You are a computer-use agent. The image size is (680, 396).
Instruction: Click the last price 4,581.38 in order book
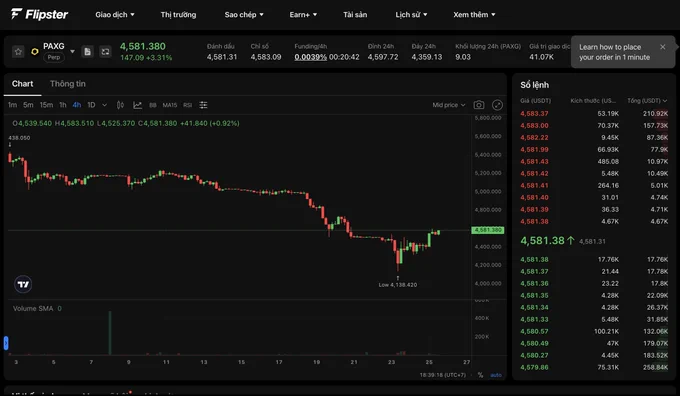(x=543, y=240)
